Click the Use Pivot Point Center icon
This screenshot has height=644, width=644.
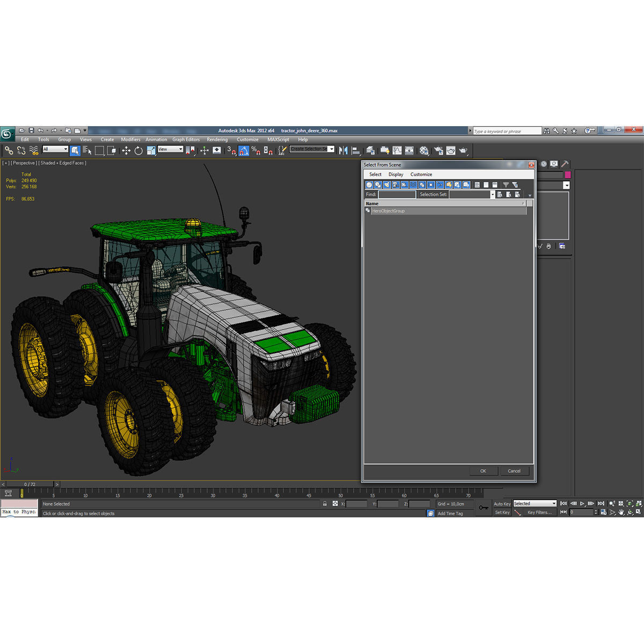coord(190,151)
